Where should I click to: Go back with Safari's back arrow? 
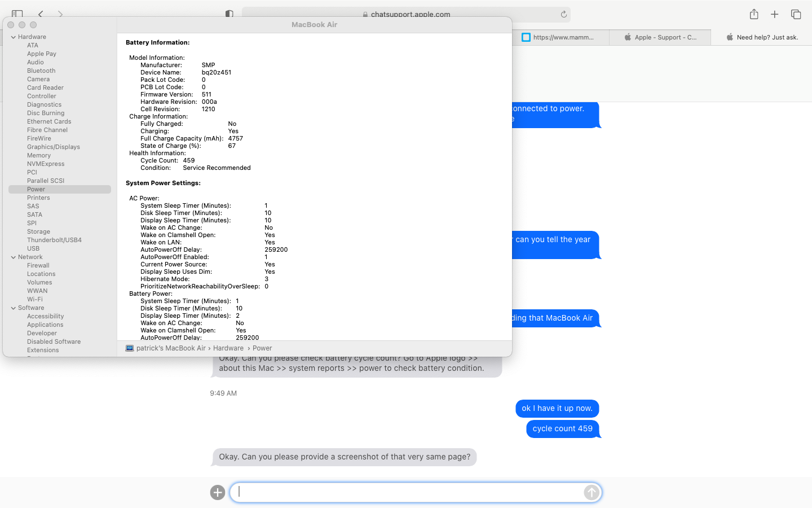pyautogui.click(x=41, y=14)
